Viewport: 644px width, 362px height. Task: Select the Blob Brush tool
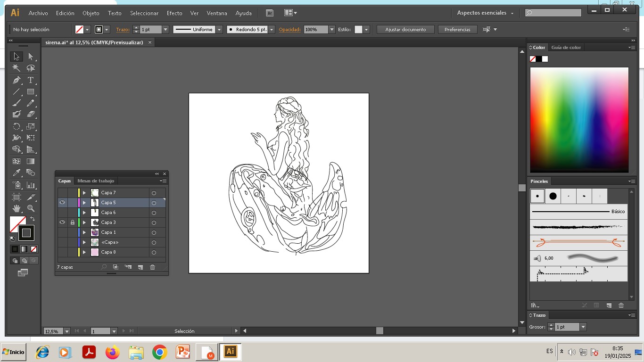[x=17, y=114]
